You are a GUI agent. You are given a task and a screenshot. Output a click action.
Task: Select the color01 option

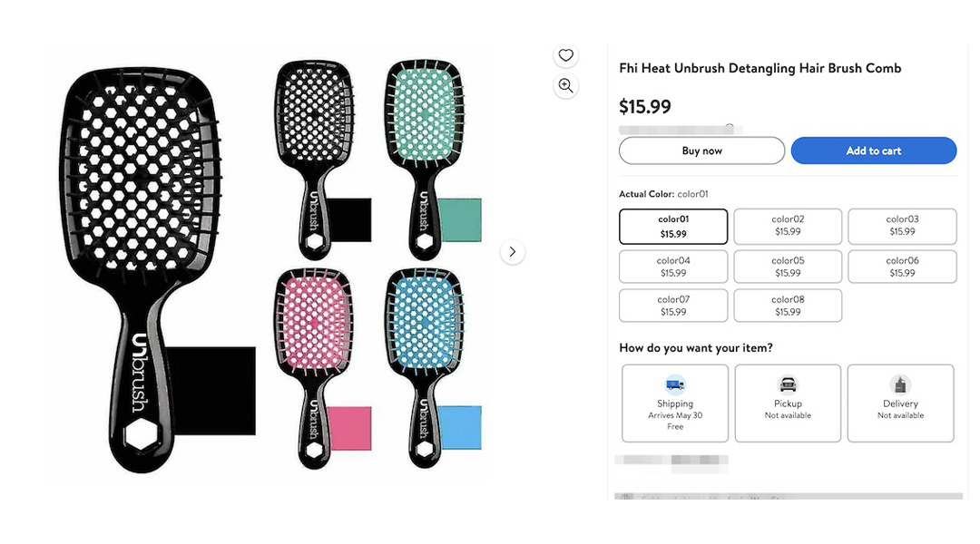pyautogui.click(x=673, y=226)
